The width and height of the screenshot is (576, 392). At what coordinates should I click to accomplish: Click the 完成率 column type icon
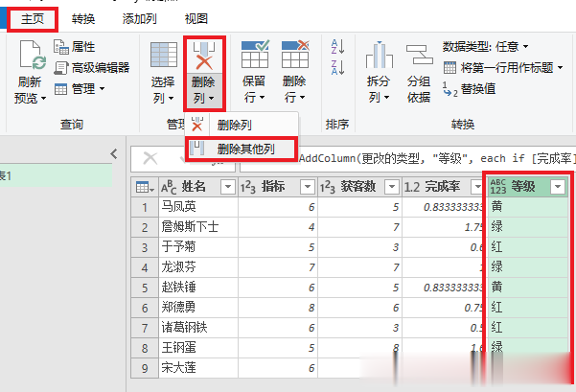click(412, 187)
